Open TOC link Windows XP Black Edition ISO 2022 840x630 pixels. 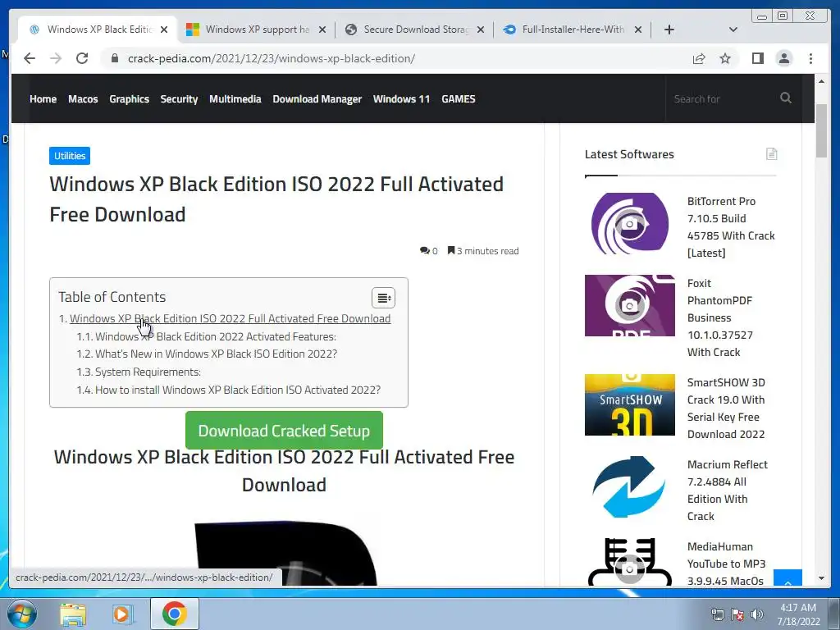coord(230,318)
